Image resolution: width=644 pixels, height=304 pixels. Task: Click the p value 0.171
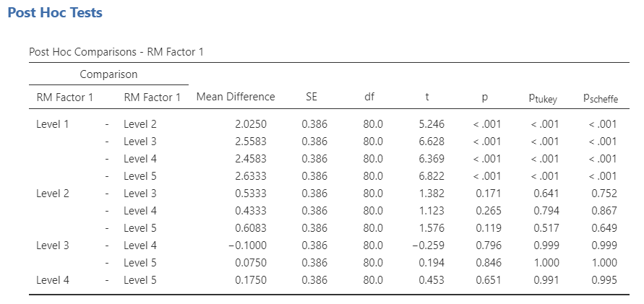tap(489, 194)
